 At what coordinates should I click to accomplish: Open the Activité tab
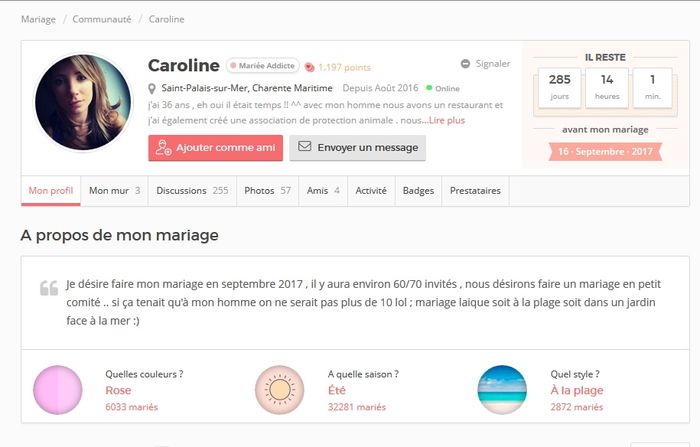pyautogui.click(x=371, y=190)
